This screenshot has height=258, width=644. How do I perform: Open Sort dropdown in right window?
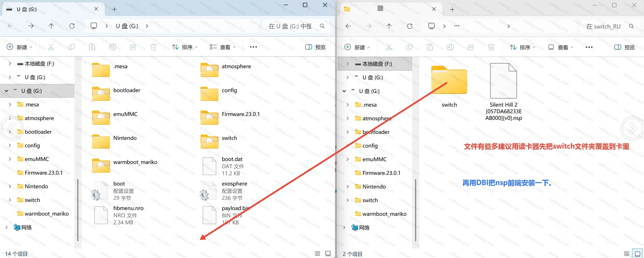(x=522, y=48)
